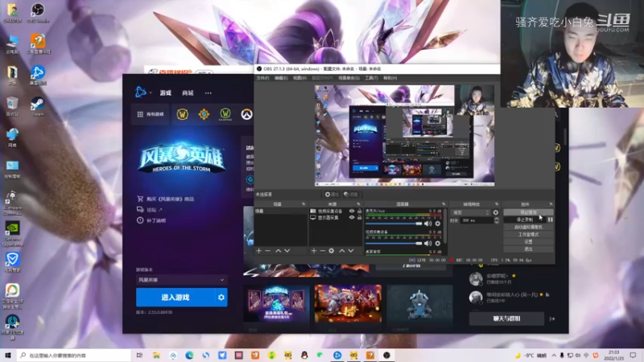Open the OBS 视图(V) menu
The image size is (644, 362).
click(299, 78)
